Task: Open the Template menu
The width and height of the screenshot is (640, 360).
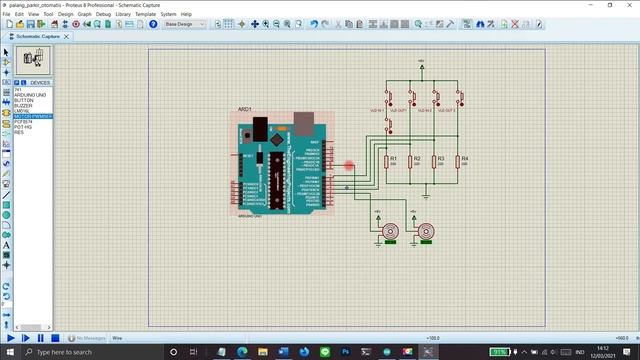Action: coord(145,14)
